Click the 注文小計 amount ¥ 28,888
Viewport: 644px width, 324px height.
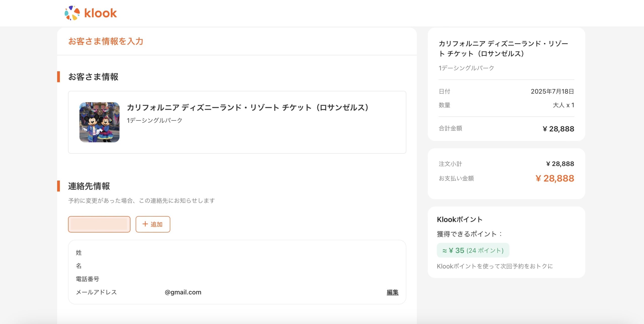tap(560, 164)
